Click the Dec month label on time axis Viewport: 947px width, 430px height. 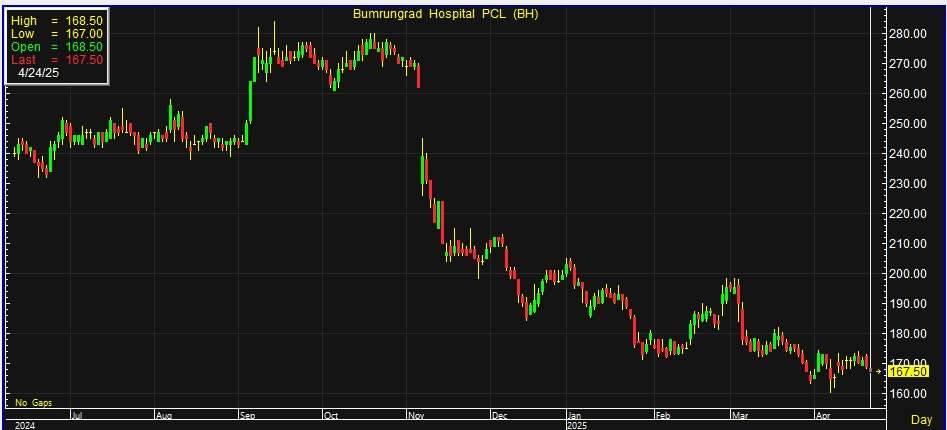(x=498, y=416)
